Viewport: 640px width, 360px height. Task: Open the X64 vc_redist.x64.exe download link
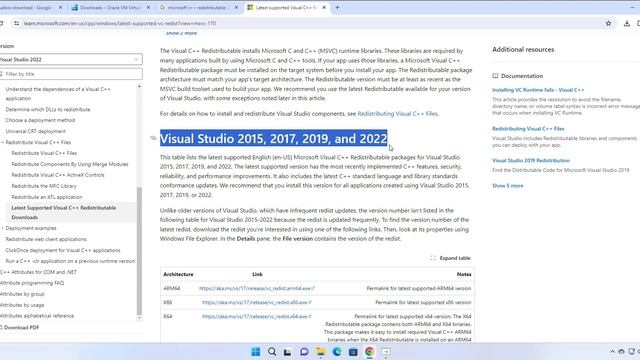257,316
